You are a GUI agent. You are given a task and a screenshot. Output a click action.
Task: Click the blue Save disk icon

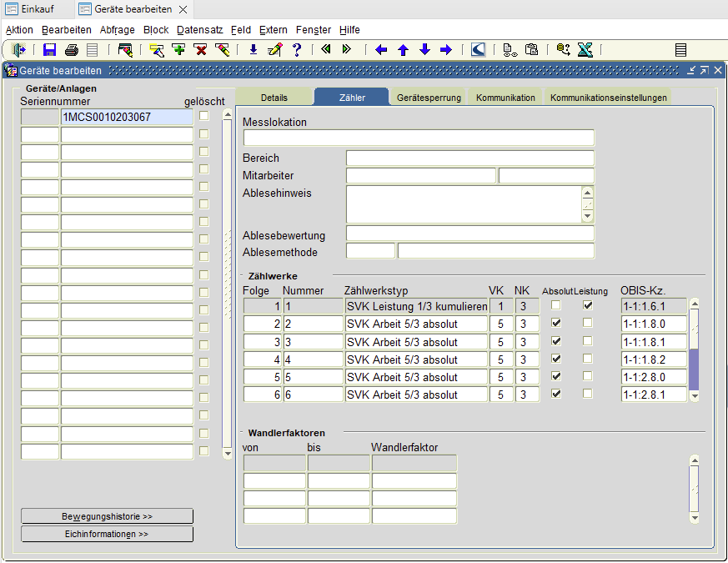click(50, 50)
